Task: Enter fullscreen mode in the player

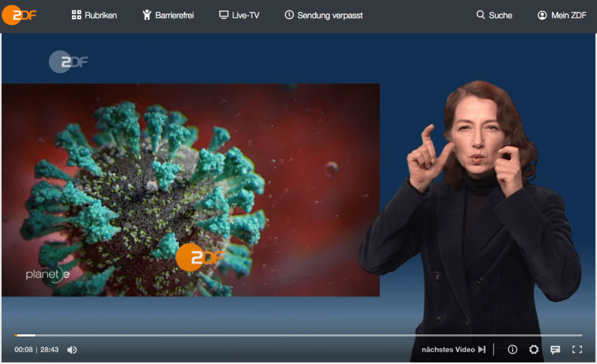Action: coord(577,349)
